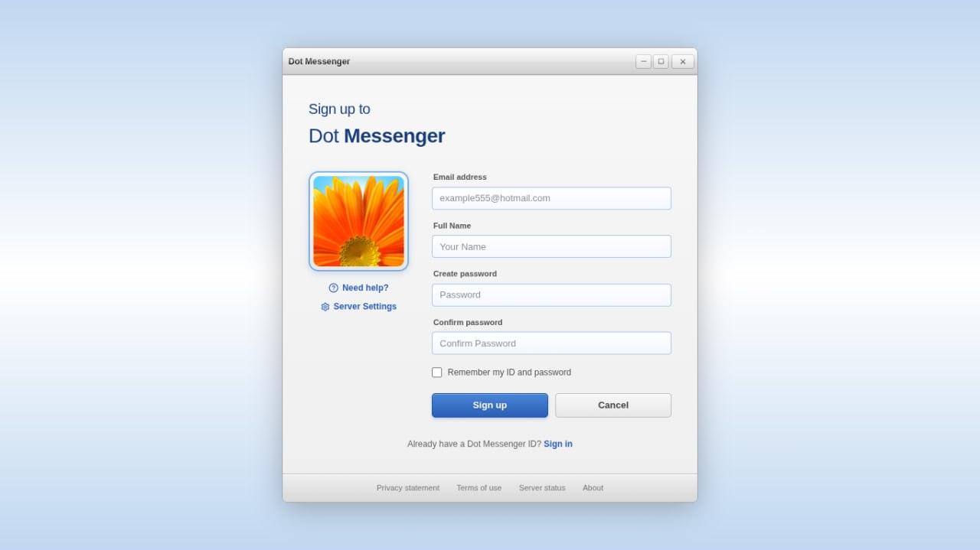This screenshot has width=980, height=550.
Task: Close the Dot Messenger window
Action: tap(683, 62)
